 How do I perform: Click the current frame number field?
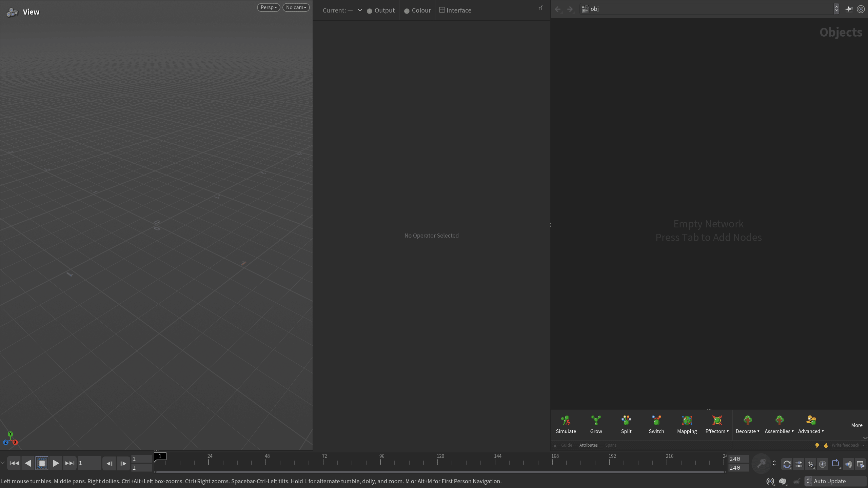click(89, 463)
